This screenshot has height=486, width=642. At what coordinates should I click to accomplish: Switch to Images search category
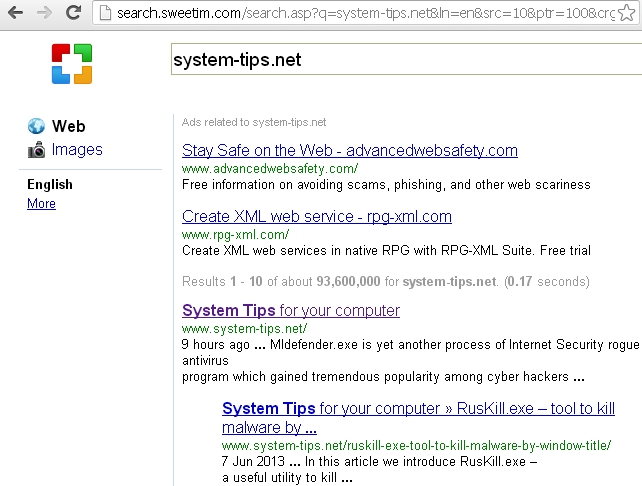pos(77,150)
